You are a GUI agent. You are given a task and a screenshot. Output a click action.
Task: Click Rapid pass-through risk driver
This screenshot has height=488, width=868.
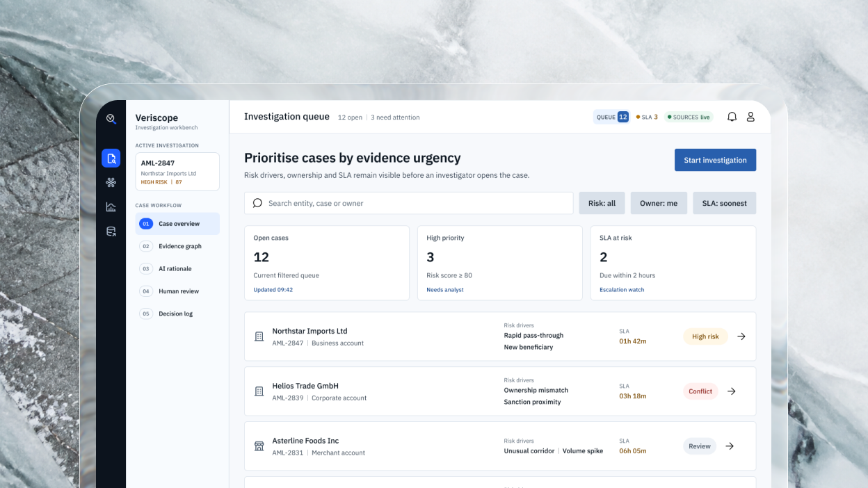(533, 335)
